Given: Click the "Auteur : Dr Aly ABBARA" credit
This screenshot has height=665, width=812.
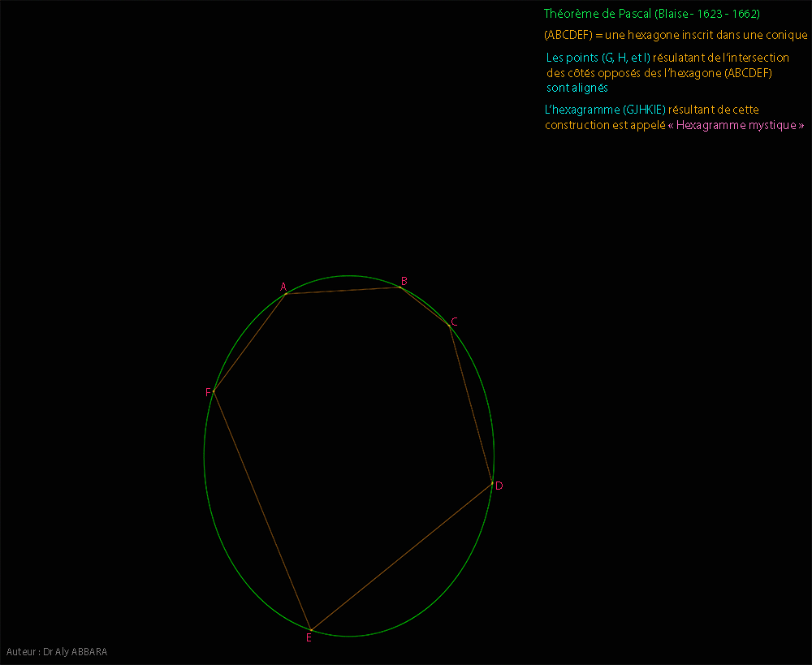Looking at the screenshot, I should (x=57, y=652).
